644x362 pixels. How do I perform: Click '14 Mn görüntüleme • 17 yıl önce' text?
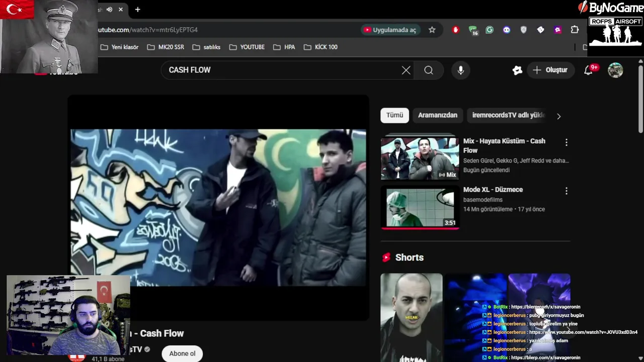504,209
